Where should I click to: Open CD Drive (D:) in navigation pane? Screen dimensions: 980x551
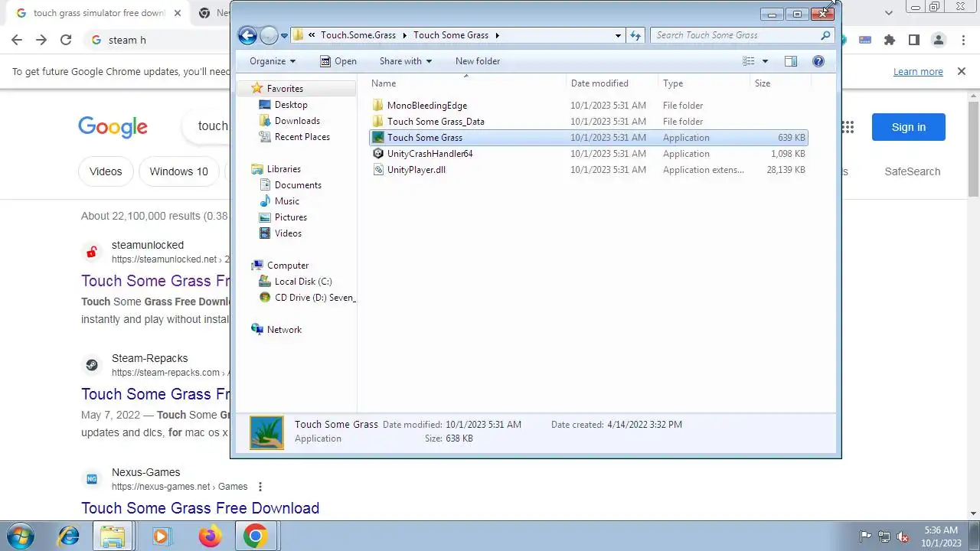(x=315, y=298)
